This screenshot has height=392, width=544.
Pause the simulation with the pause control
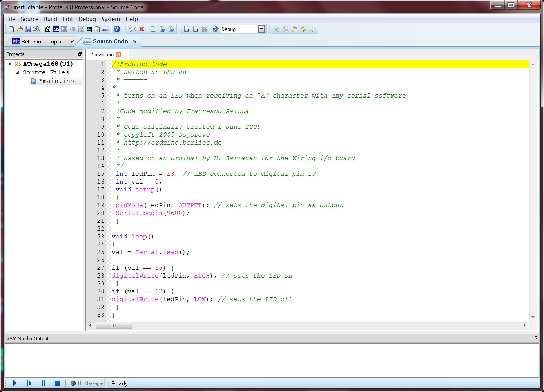43,383
